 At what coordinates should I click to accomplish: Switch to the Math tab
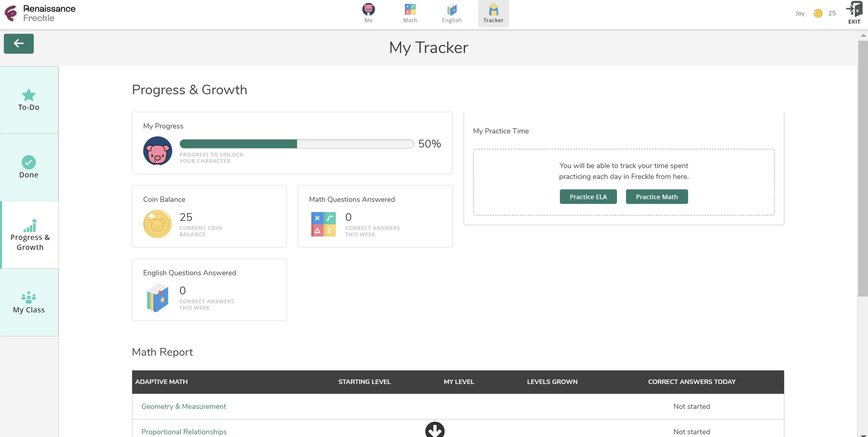click(x=410, y=13)
